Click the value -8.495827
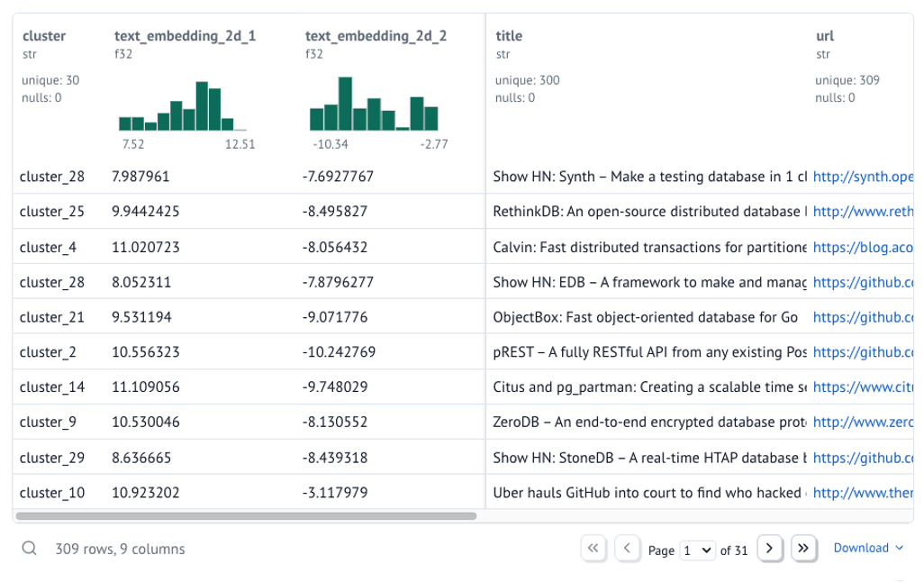This screenshot has width=924, height=582. [335, 212]
